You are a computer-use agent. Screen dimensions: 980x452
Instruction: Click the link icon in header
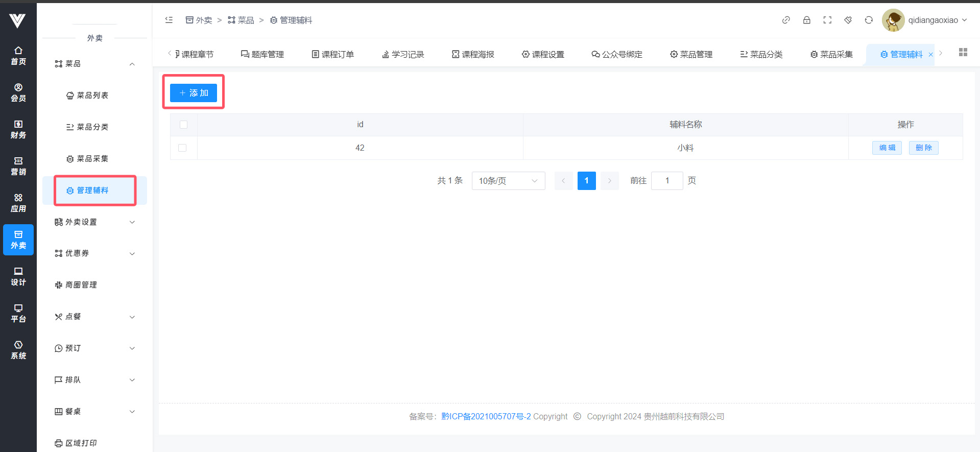pos(786,20)
